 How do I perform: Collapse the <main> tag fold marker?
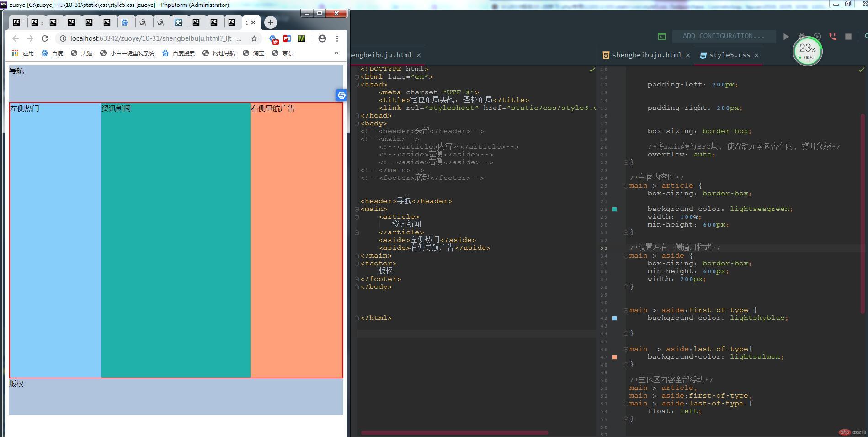pyautogui.click(x=357, y=209)
